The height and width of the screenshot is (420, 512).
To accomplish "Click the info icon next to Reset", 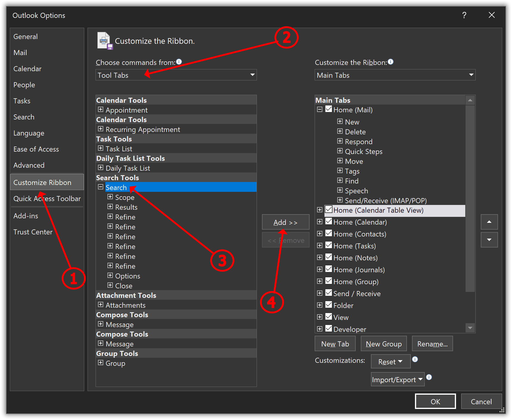I will click(x=415, y=359).
